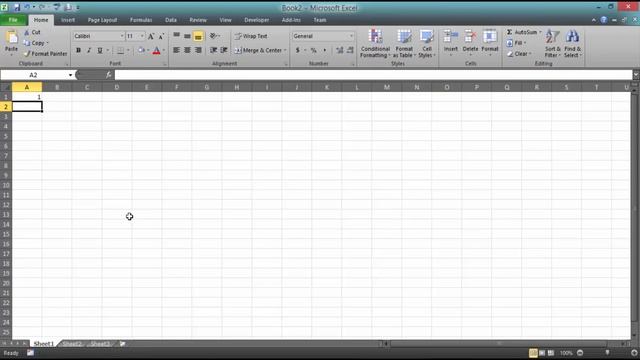Open Format as Table gallery
This screenshot has height=360, width=640.
click(404, 43)
